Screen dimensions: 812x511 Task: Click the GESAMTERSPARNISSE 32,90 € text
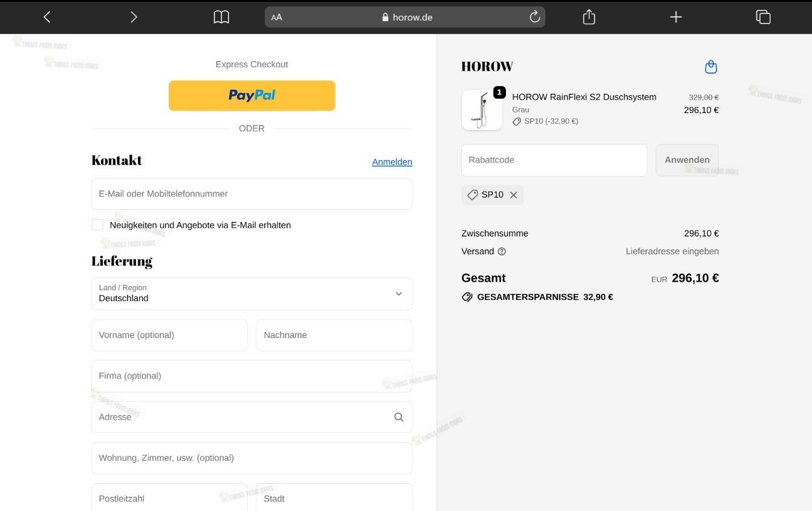545,297
